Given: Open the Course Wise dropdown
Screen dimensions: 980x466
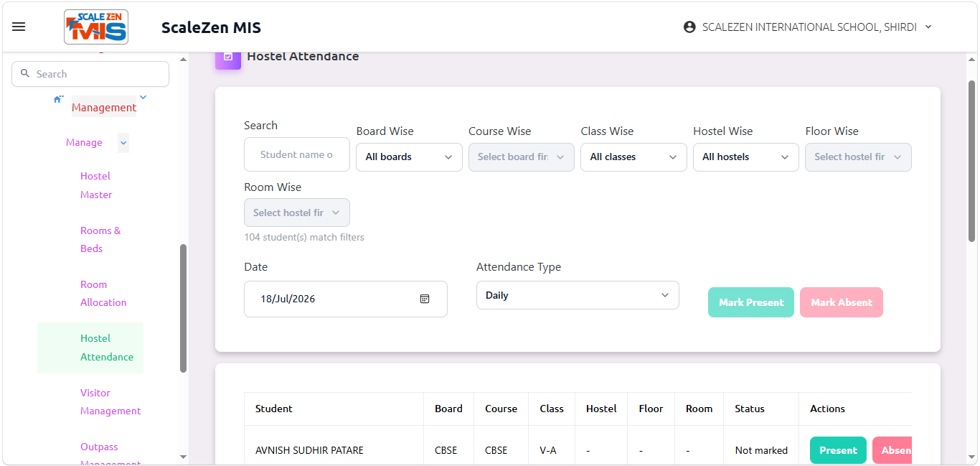Looking at the screenshot, I should pyautogui.click(x=522, y=157).
